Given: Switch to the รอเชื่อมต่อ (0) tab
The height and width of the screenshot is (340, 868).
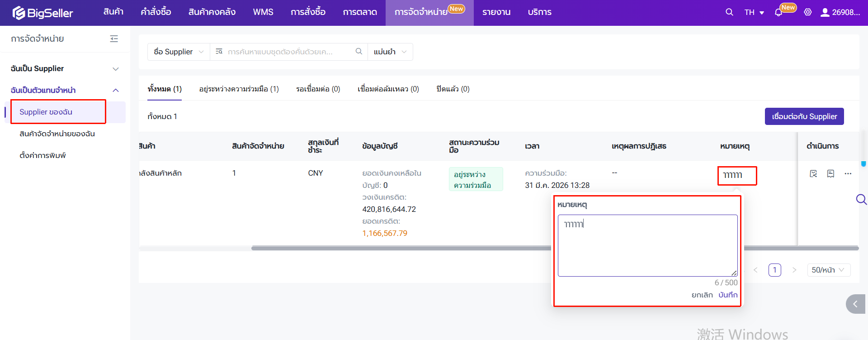Looking at the screenshot, I should point(318,89).
